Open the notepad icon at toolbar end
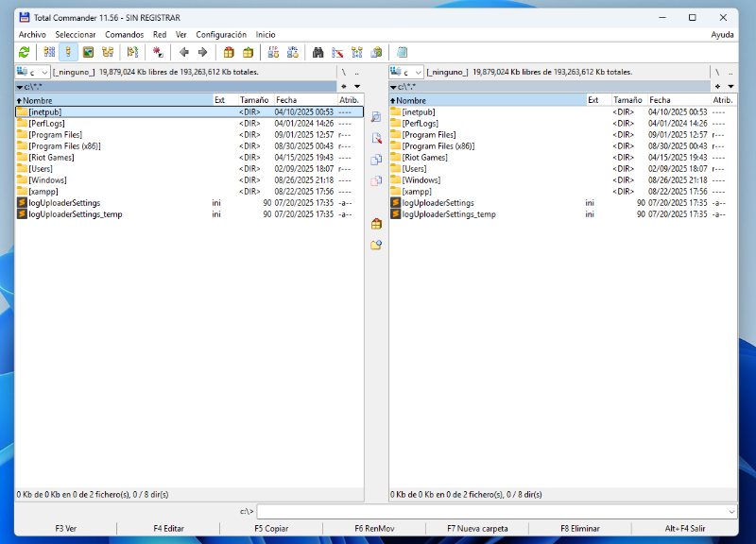The height and width of the screenshot is (544, 756). (x=402, y=52)
